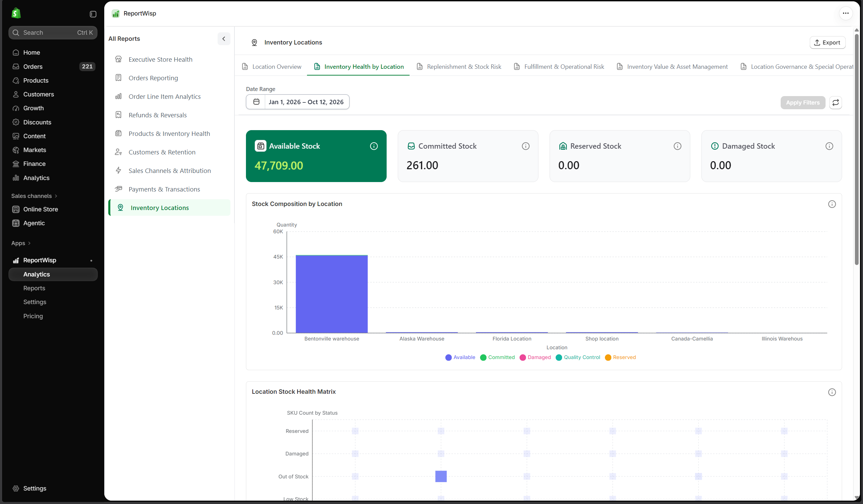
Task: Open Orders in Shopify sidebar
Action: pos(53,66)
